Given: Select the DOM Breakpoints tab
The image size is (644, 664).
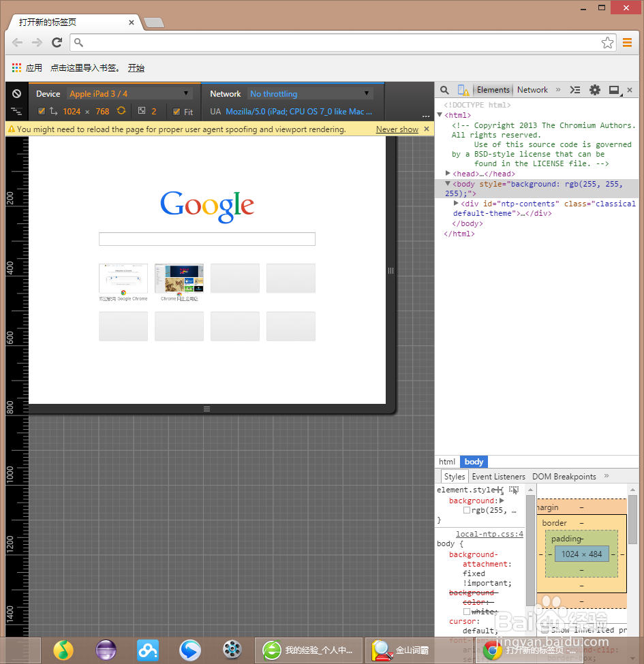Looking at the screenshot, I should click(564, 477).
